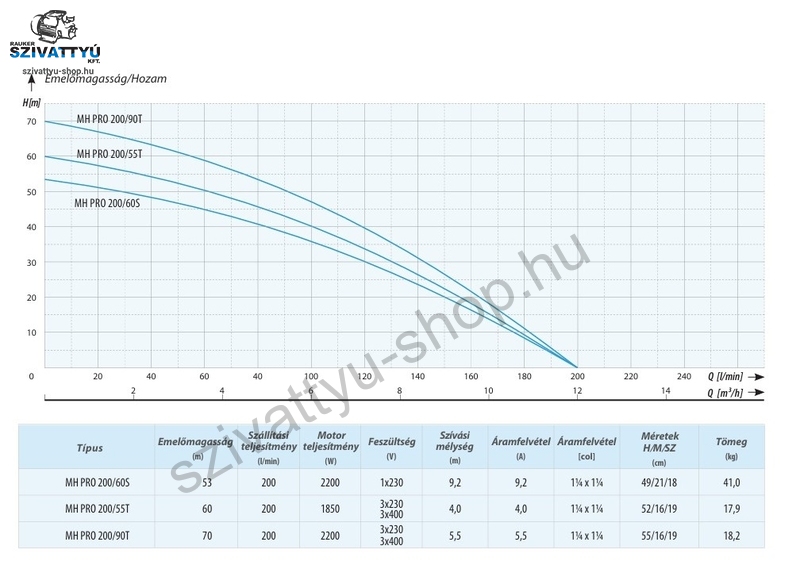800x588 pixels.
Task: Click the H[m] vertical axis label
Action: 31,103
